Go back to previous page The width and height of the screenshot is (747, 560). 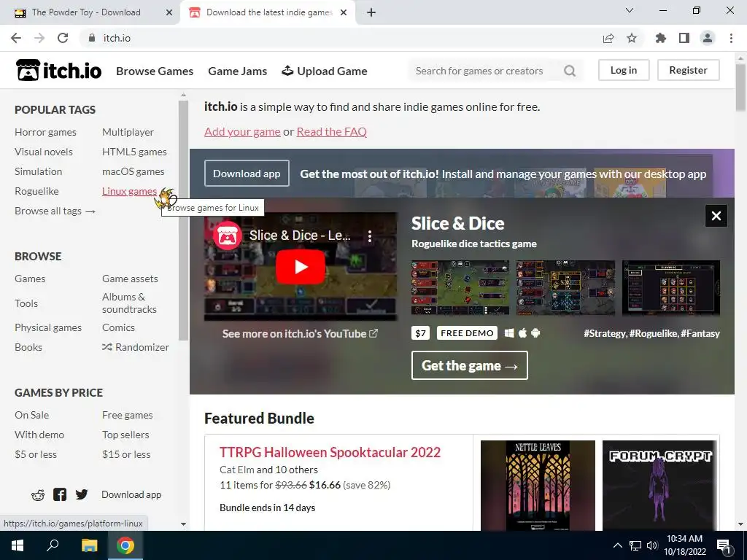tap(16, 38)
